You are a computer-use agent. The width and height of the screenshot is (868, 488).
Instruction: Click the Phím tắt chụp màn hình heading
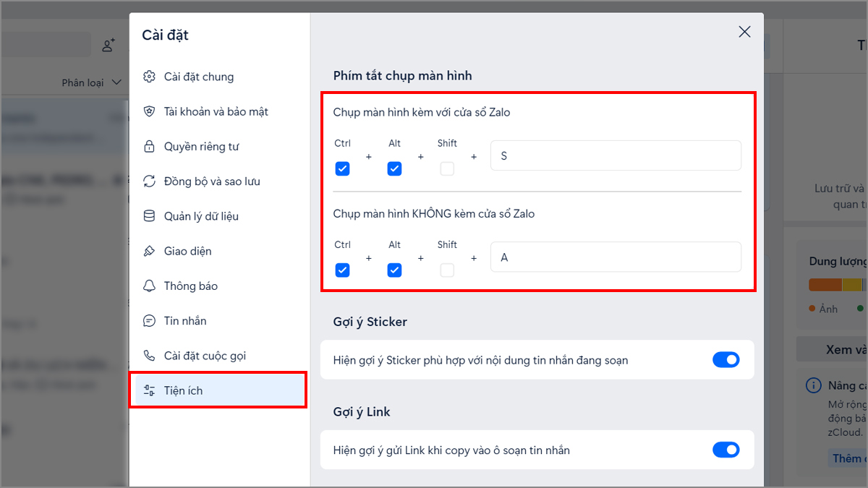click(403, 76)
